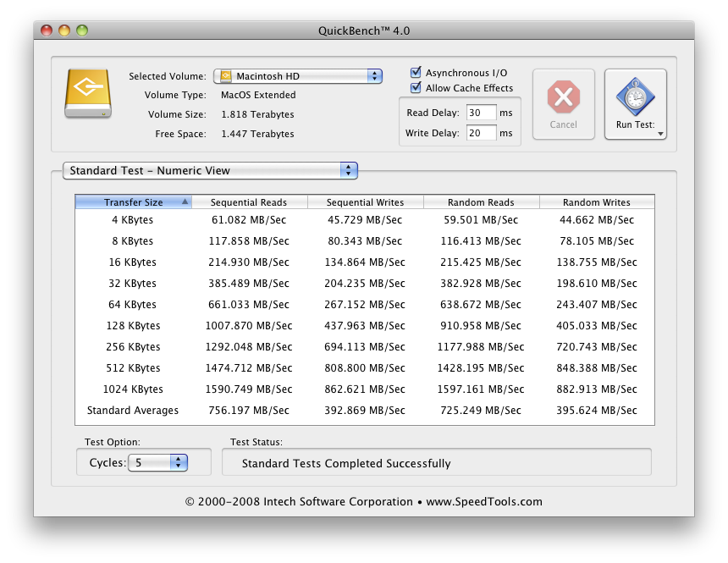Image resolution: width=728 pixels, height=563 pixels.
Task: Click the sort arrow in Transfer Size header
Action: pyautogui.click(x=185, y=201)
